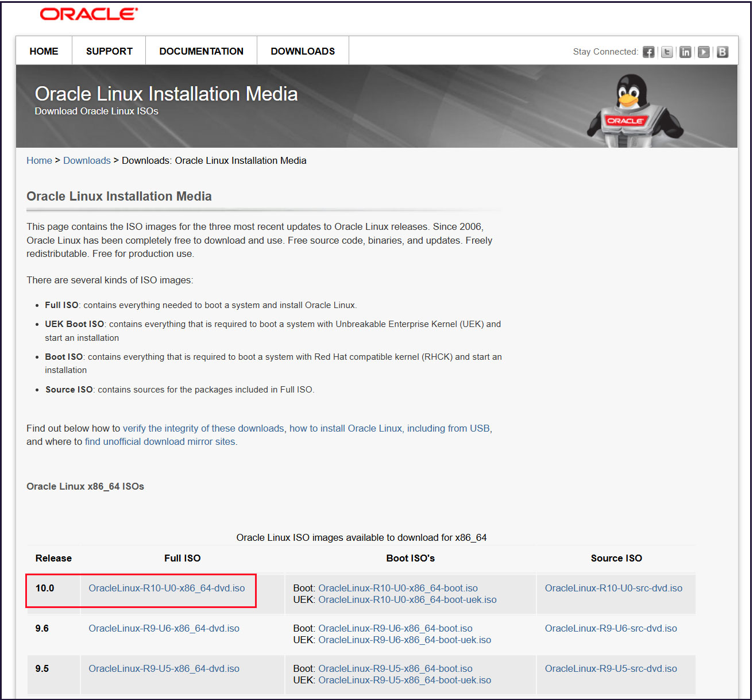Open the including from USB link
The image size is (753, 700).
point(449,428)
